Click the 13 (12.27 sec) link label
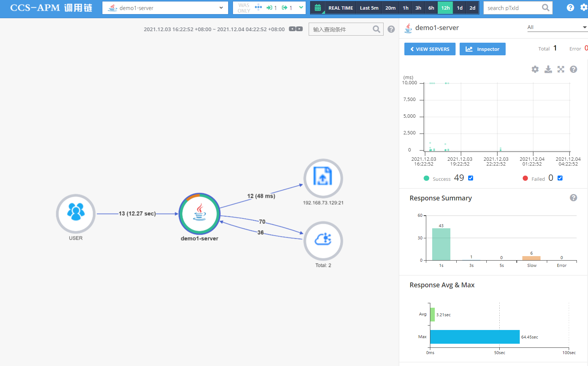 tap(137, 213)
